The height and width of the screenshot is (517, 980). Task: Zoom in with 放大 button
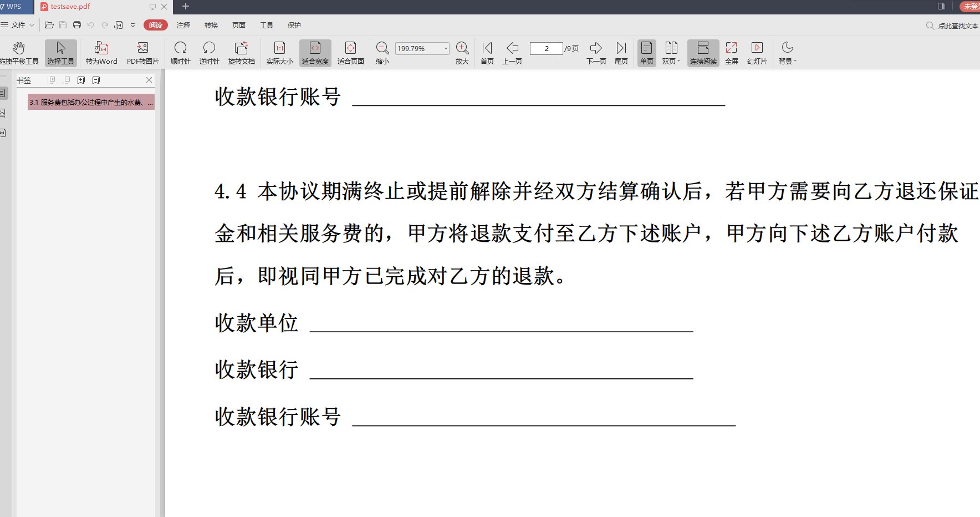462,53
